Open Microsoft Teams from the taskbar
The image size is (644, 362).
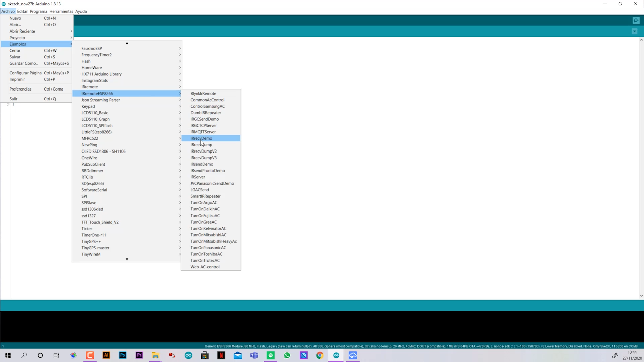[x=254, y=355]
